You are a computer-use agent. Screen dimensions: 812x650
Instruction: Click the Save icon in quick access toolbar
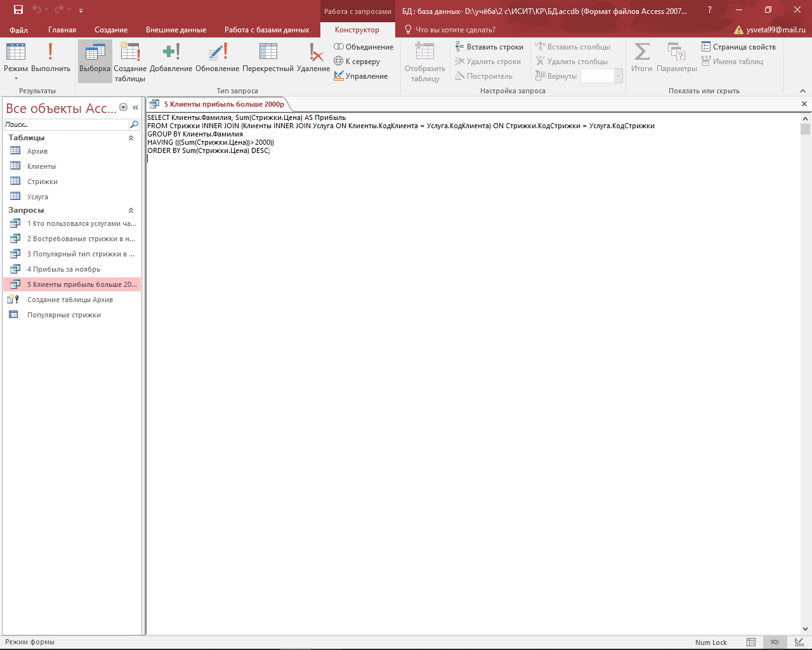point(18,10)
